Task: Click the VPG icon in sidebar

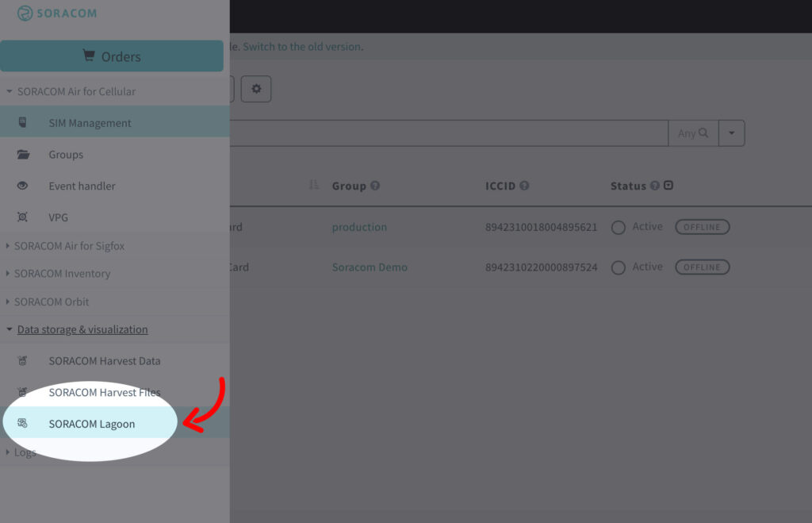Action: click(22, 217)
